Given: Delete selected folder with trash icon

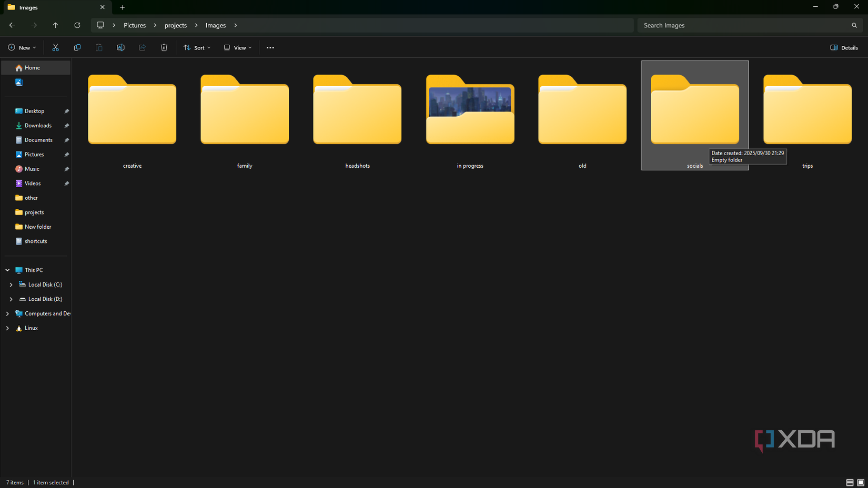Looking at the screenshot, I should [x=164, y=47].
